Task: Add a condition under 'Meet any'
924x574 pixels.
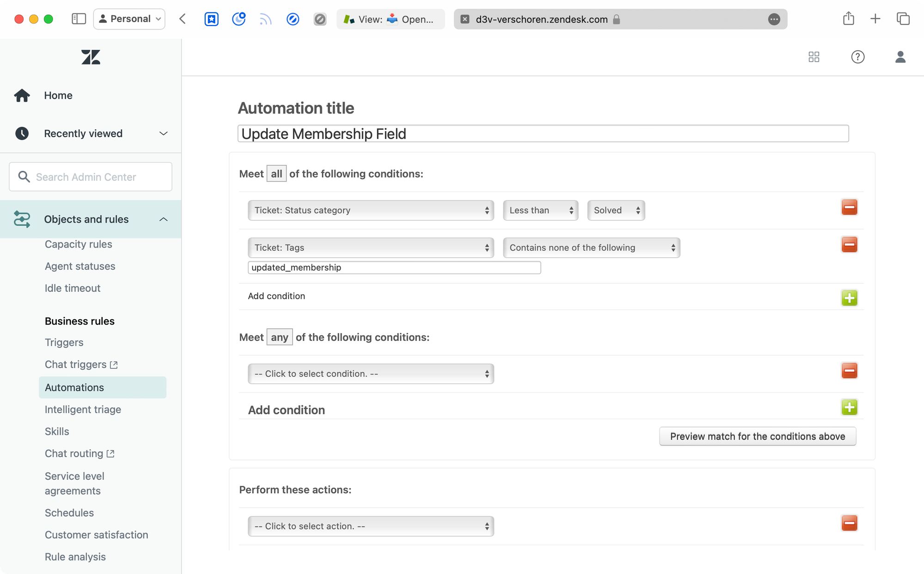Action: click(849, 407)
